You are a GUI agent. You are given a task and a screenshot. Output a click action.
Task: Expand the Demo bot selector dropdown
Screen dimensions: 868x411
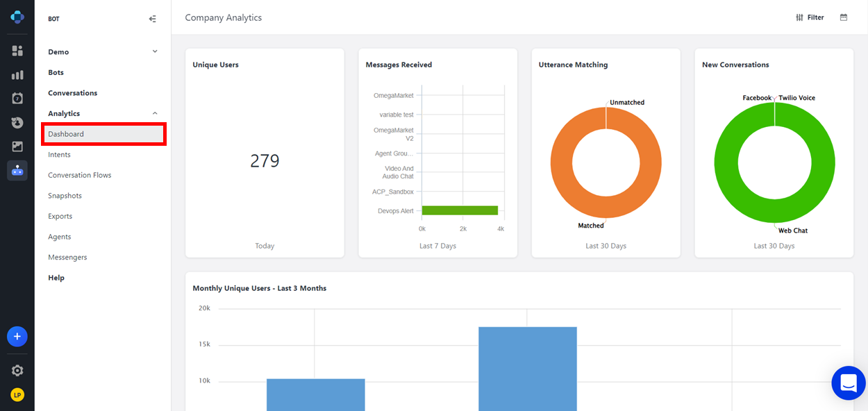tap(154, 51)
